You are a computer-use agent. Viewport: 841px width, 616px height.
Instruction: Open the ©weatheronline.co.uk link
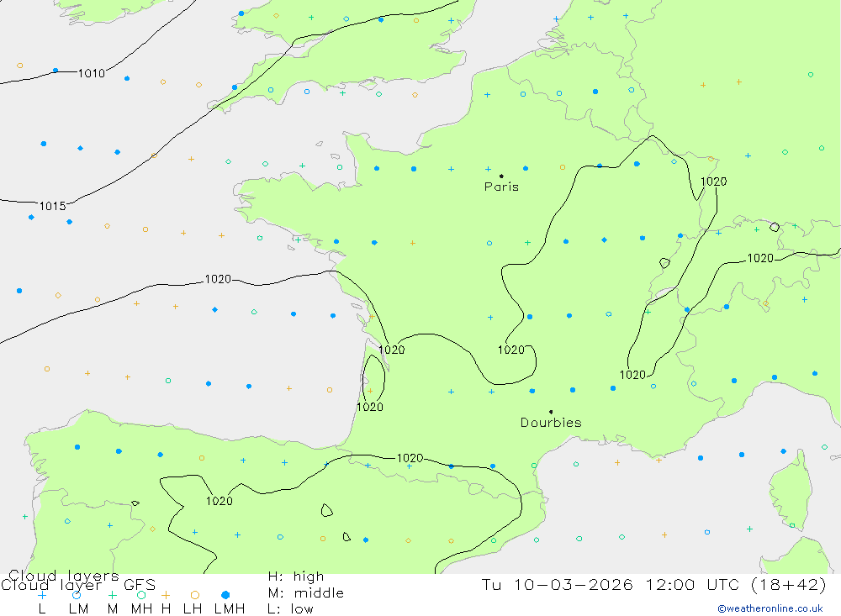click(x=770, y=608)
